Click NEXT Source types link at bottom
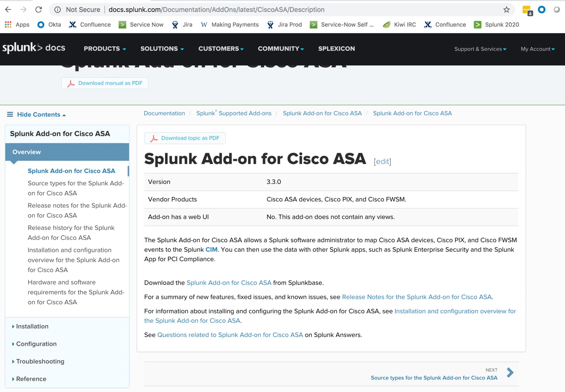565x392 pixels. click(x=434, y=378)
